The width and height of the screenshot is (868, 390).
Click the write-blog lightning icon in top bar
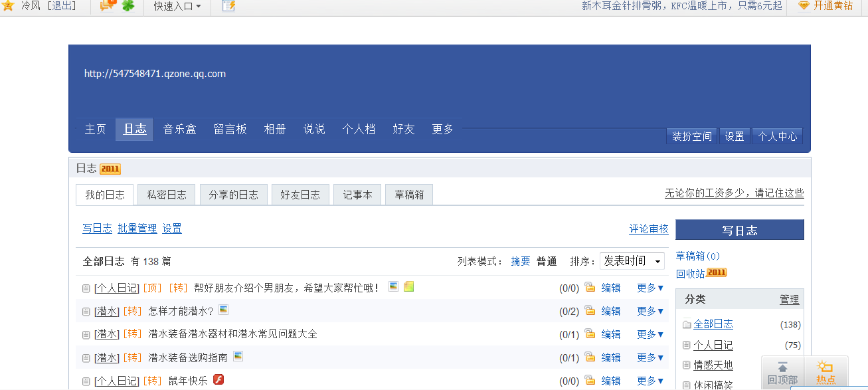pyautogui.click(x=228, y=7)
